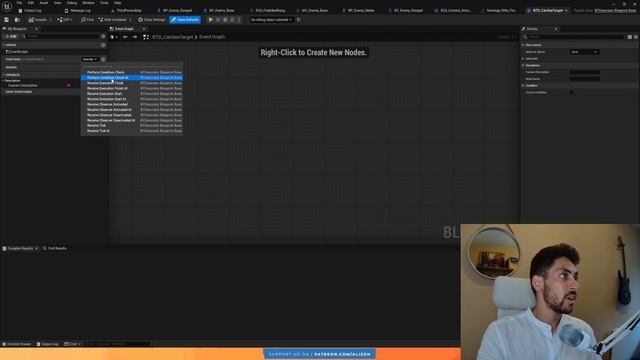This screenshot has width=640, height=360.
Task: Choose Receive Tick AI override
Action: [131, 131]
